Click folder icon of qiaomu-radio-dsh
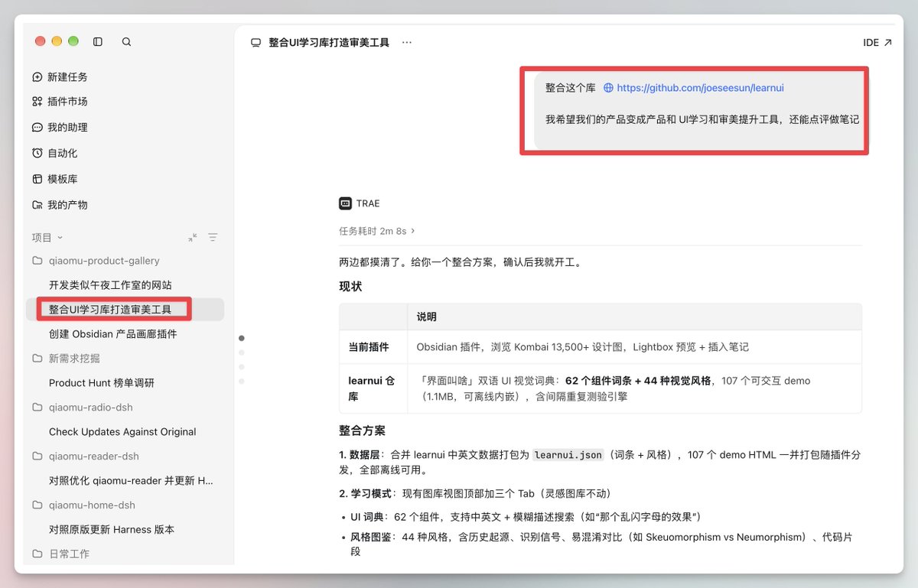Screen dimensions: 918x588 pos(37,408)
